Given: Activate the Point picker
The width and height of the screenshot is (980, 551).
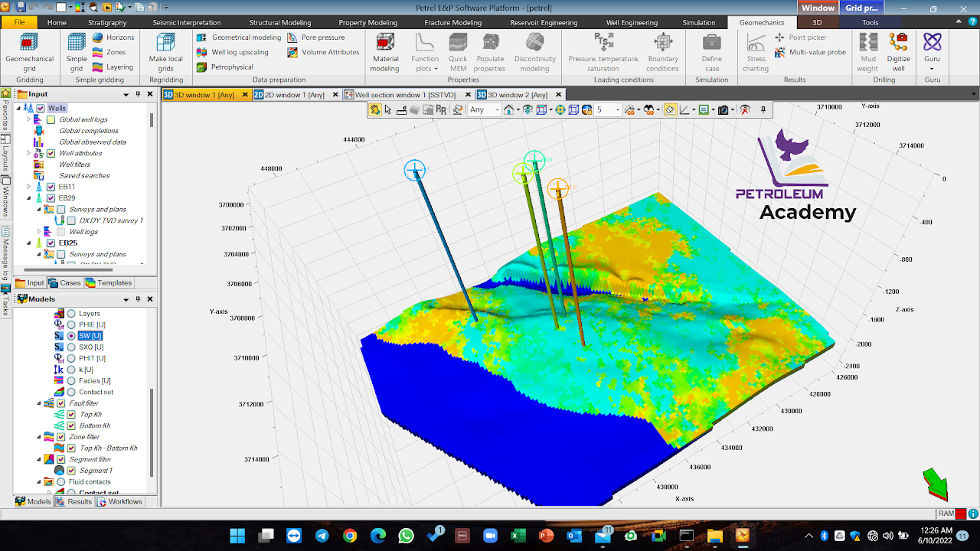Looking at the screenshot, I should pos(800,37).
